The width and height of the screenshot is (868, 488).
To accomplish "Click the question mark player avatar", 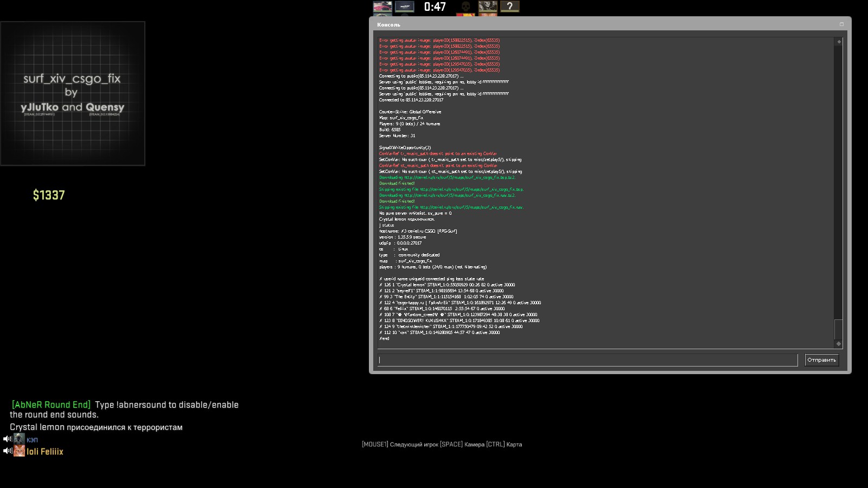I will point(509,7).
